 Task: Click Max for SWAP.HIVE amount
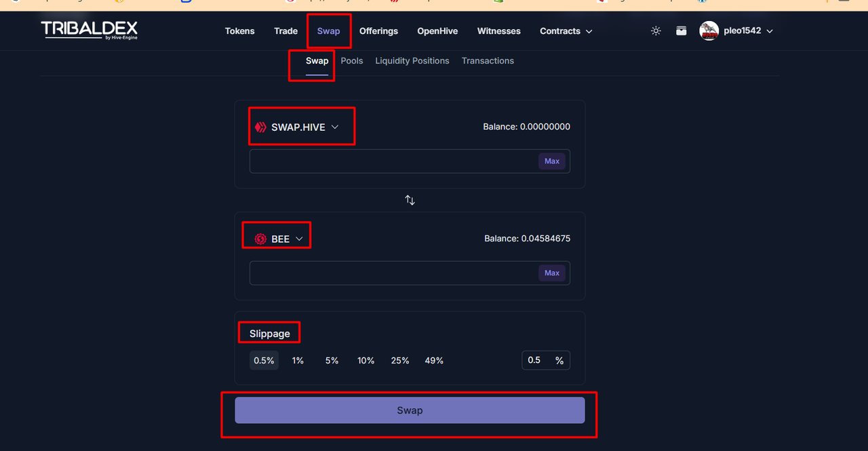pyautogui.click(x=552, y=161)
